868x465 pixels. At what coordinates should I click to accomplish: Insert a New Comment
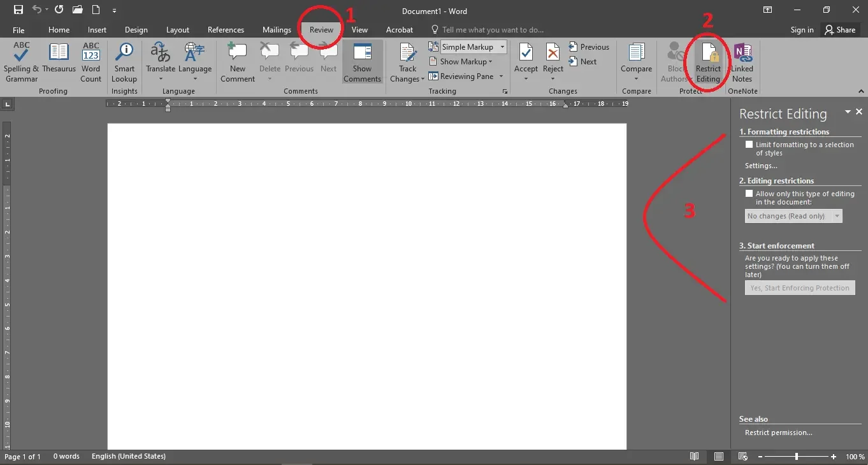coord(238,62)
